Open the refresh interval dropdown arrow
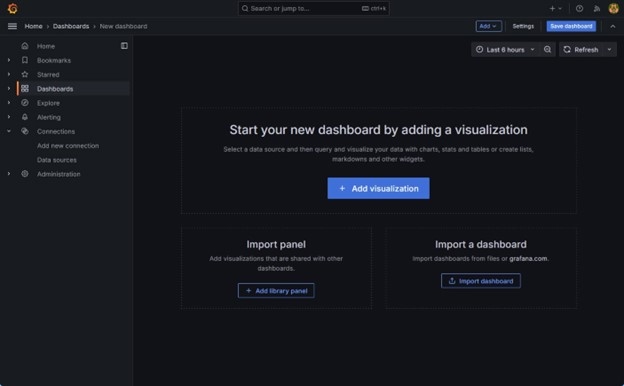 click(610, 49)
